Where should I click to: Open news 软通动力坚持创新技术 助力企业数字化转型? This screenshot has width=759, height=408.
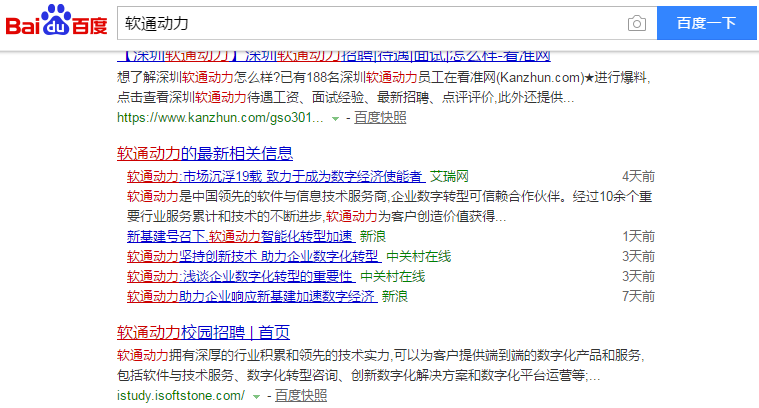coord(254,256)
